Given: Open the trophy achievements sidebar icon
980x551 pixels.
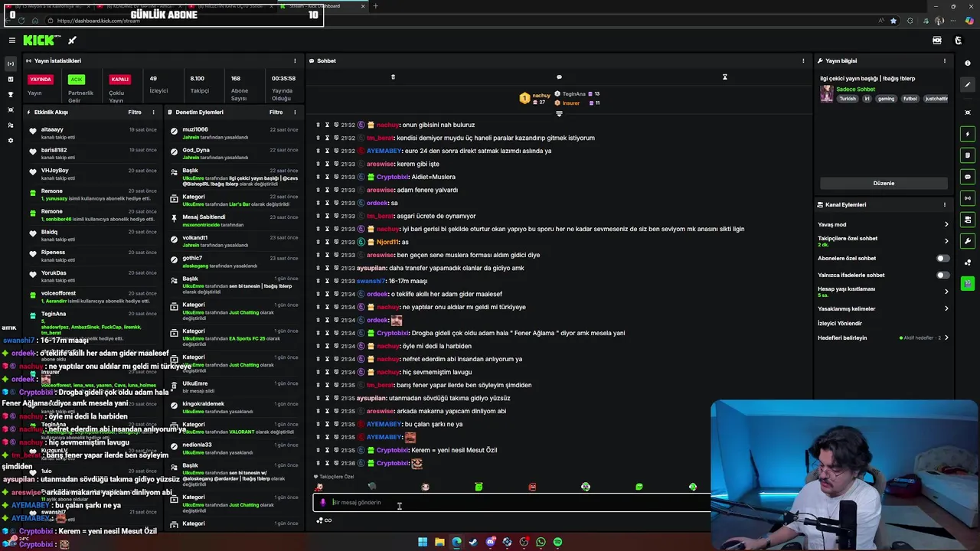Looking at the screenshot, I should click(11, 94).
